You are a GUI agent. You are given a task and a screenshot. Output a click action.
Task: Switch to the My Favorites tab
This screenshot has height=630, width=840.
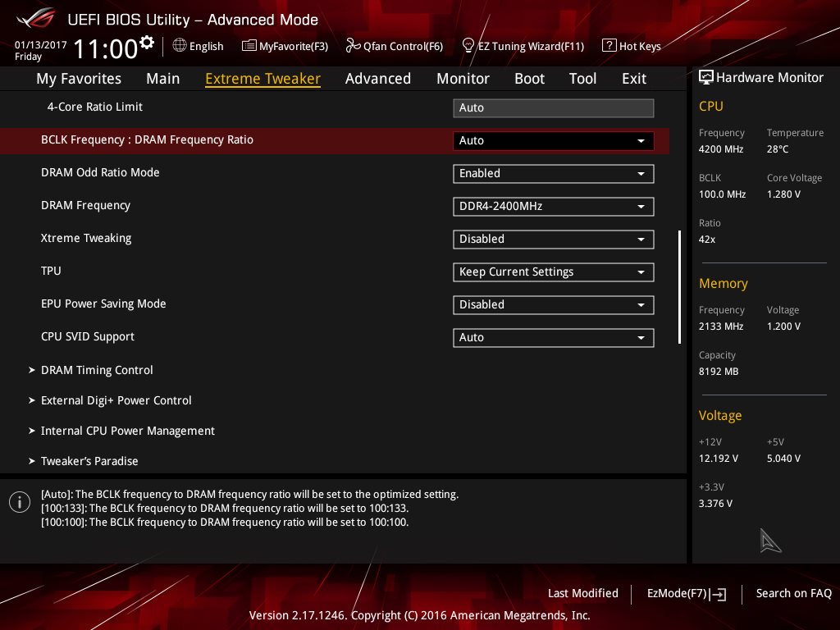click(79, 79)
